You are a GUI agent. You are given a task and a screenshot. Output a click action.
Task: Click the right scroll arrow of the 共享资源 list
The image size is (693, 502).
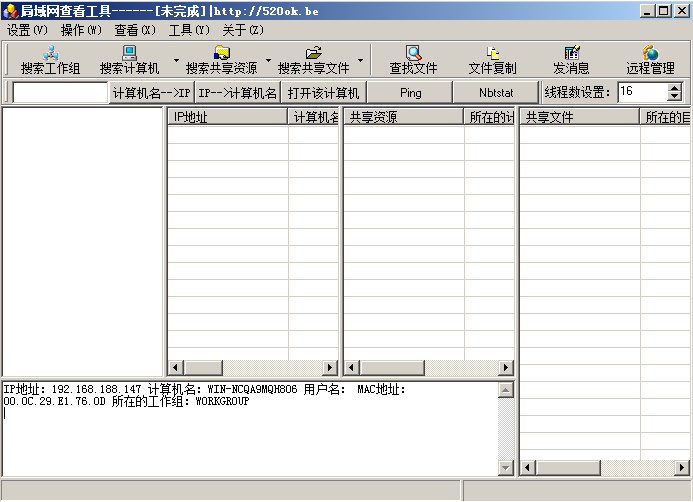[x=506, y=367]
